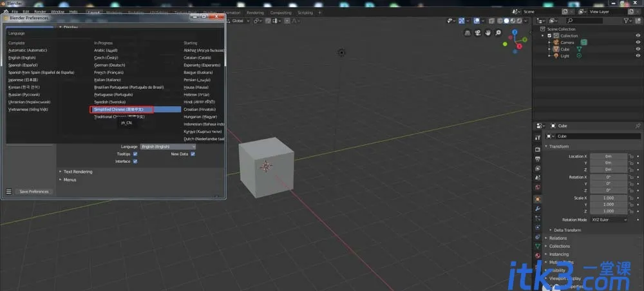Switch to the Rendering workspace tab

[255, 13]
